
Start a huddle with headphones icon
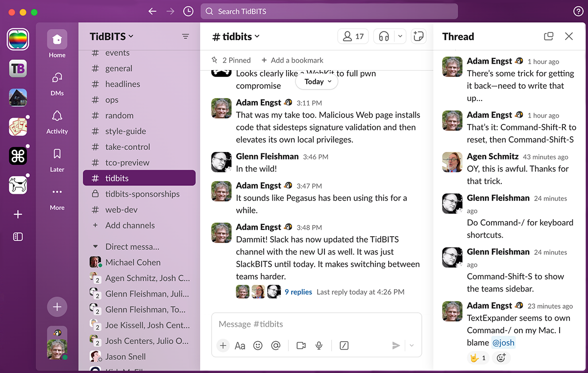tap(384, 36)
